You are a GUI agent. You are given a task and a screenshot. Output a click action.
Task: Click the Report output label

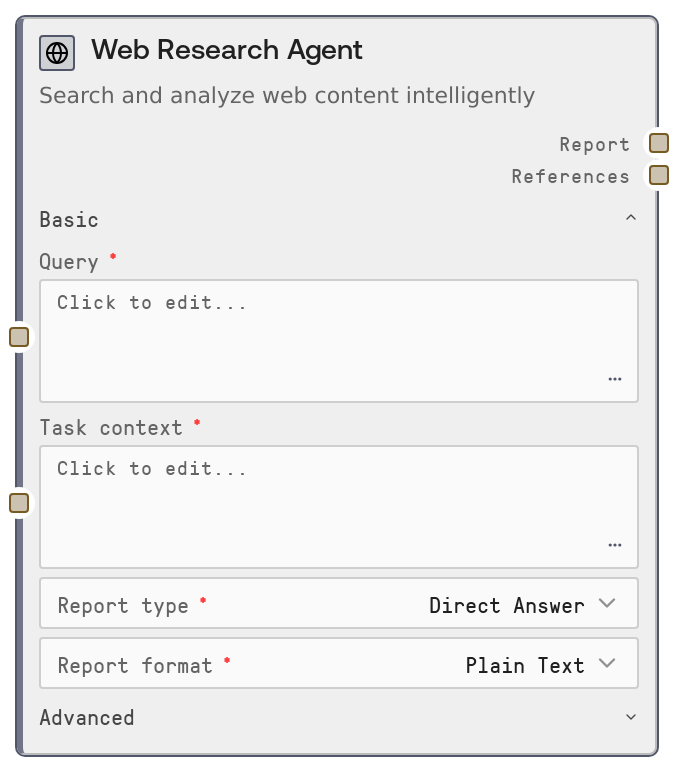click(594, 144)
